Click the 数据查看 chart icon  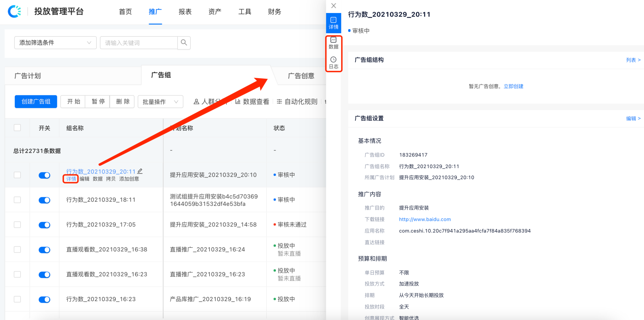[x=237, y=101]
